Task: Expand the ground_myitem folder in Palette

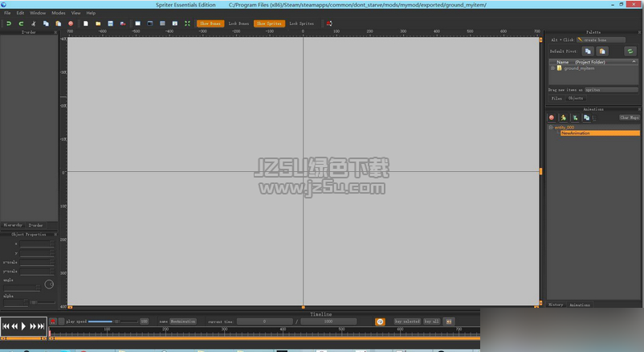Action: 552,68
